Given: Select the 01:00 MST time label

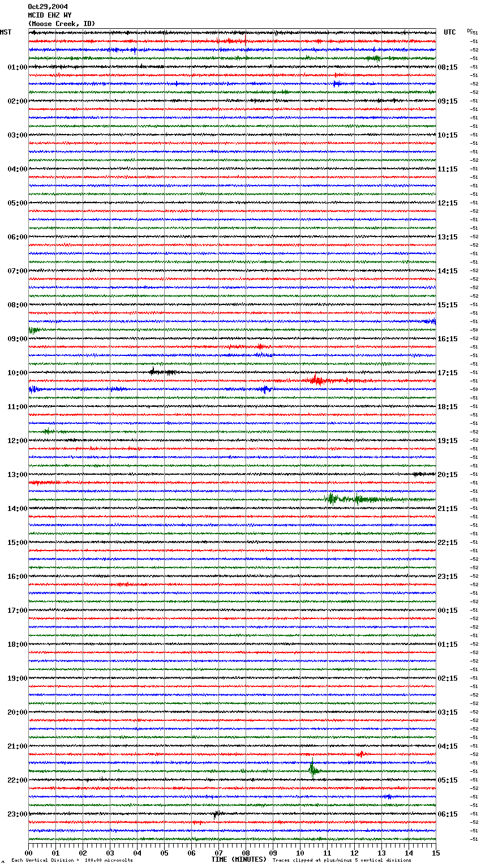Looking at the screenshot, I should [18, 67].
